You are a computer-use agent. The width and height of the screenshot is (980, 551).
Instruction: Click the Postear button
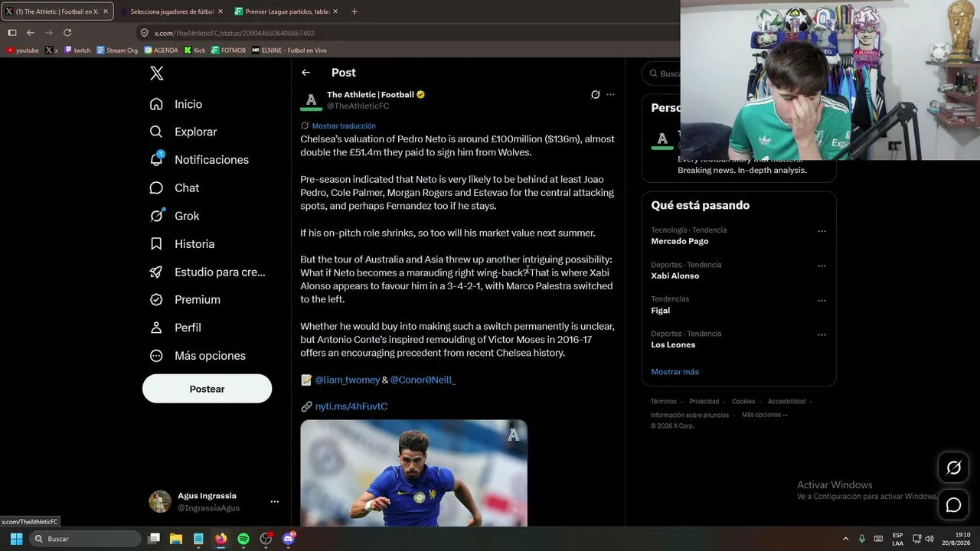pyautogui.click(x=207, y=389)
